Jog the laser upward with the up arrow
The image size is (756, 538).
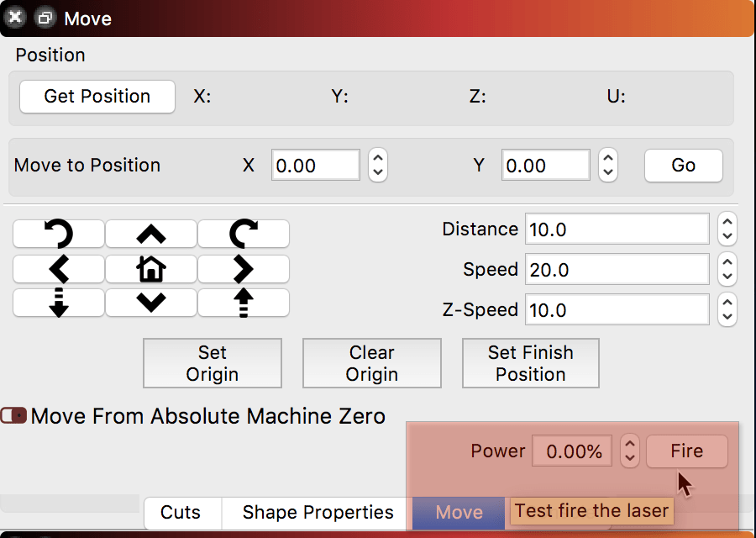pyautogui.click(x=150, y=234)
